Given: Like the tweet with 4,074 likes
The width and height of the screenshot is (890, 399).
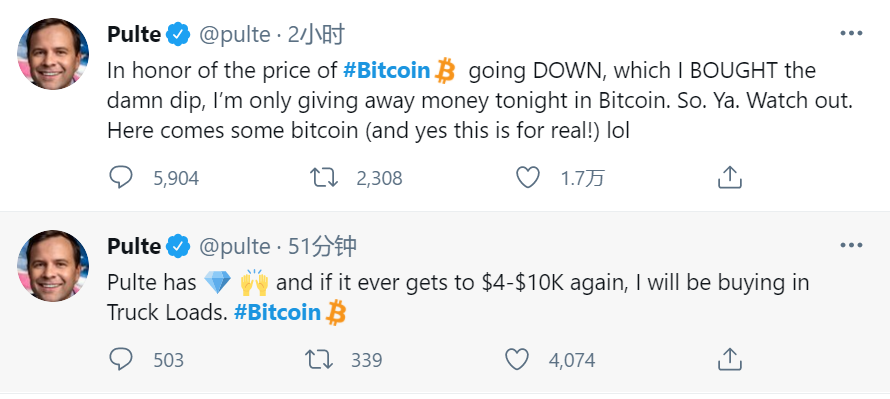Looking at the screenshot, I should pos(517,359).
